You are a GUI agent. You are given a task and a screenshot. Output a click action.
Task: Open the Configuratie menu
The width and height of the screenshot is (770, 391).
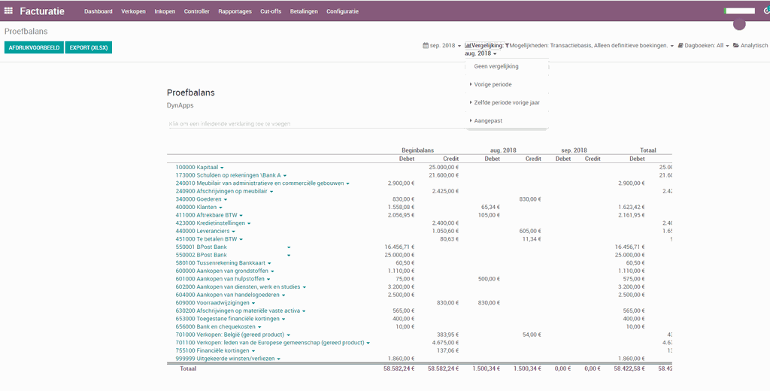[342, 11]
